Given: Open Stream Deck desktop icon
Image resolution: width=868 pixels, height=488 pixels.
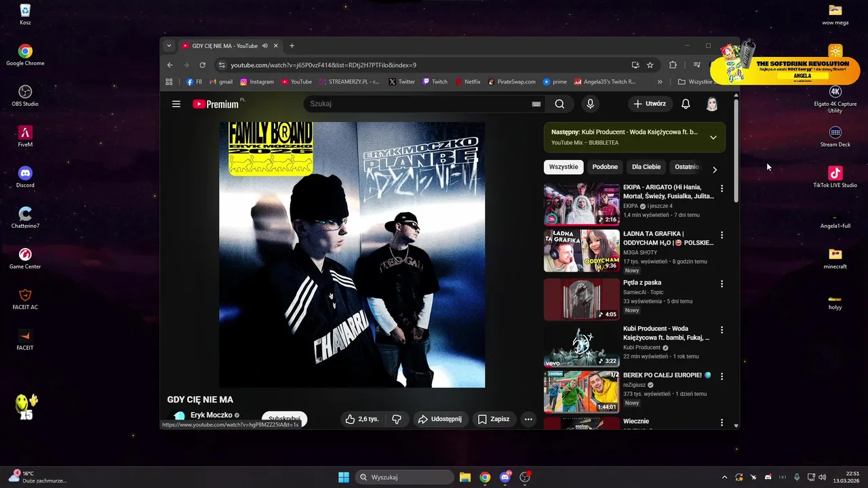Looking at the screenshot, I should tap(835, 136).
